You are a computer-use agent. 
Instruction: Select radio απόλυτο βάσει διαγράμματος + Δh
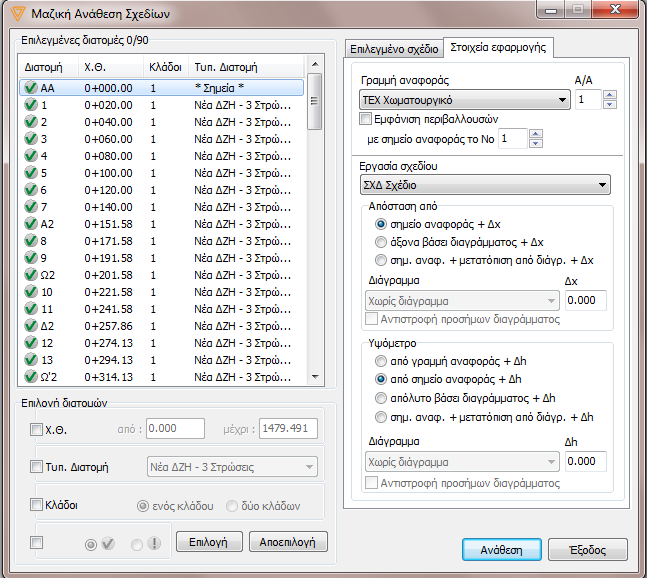380,398
